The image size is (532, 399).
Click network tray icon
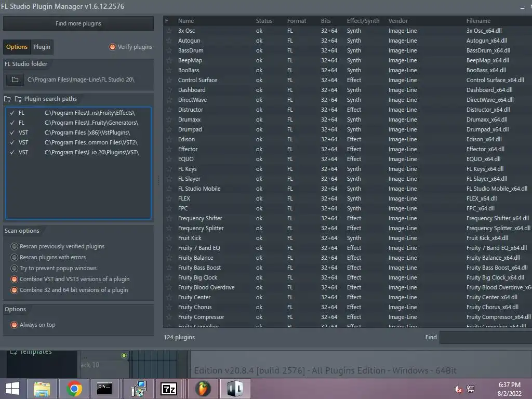[x=471, y=389]
